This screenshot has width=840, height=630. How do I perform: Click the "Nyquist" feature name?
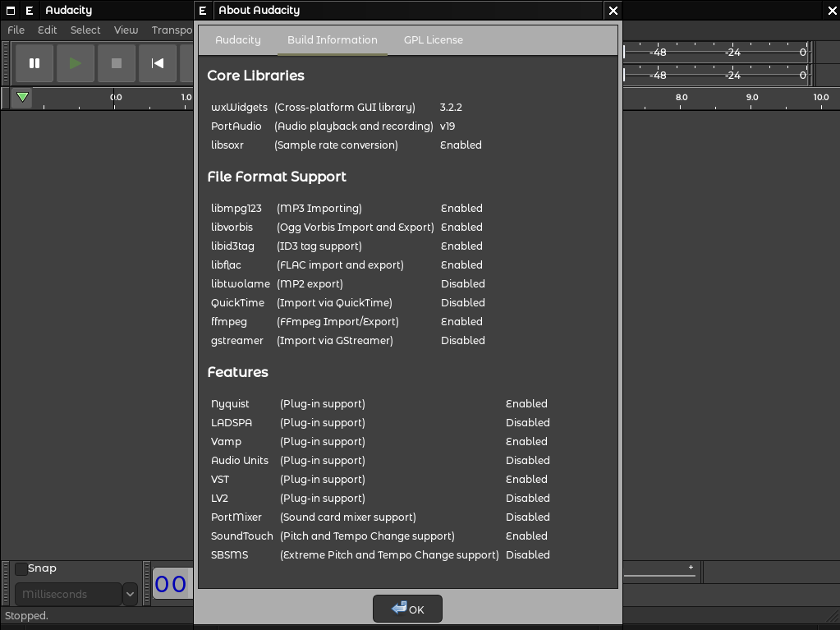(231, 404)
